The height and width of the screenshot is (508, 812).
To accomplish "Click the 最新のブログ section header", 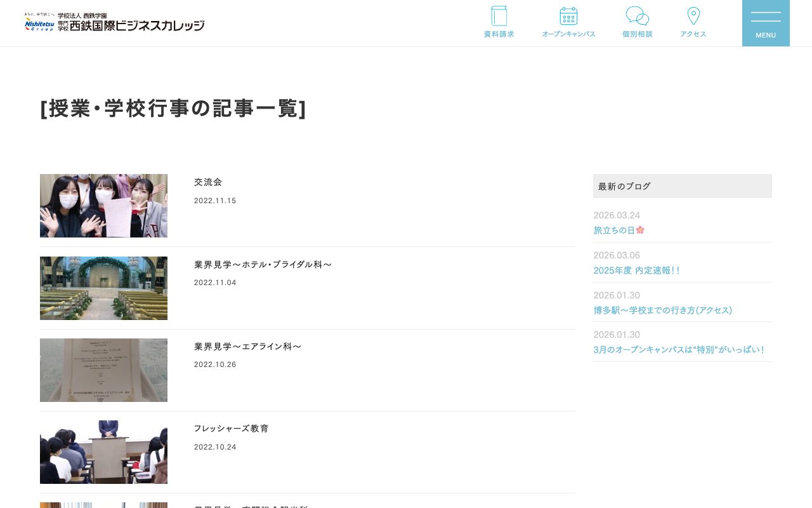I will pos(623,186).
